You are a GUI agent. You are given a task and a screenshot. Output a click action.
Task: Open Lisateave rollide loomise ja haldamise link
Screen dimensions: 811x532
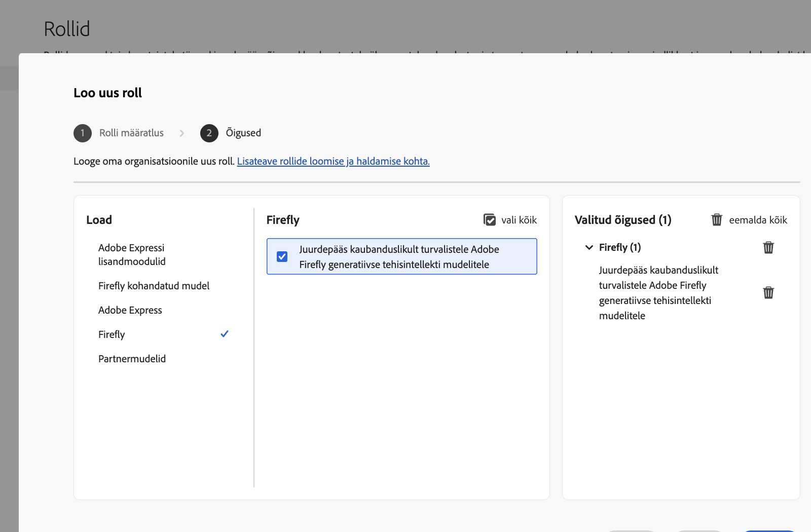point(333,161)
